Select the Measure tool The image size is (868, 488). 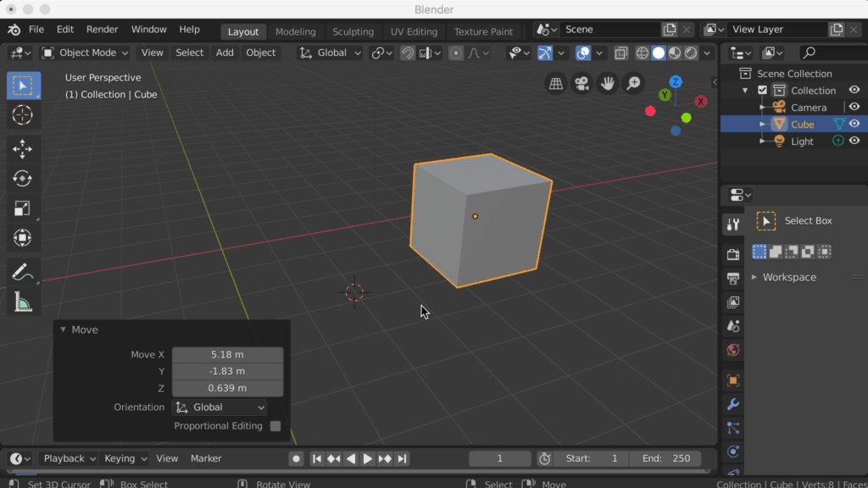coord(23,302)
